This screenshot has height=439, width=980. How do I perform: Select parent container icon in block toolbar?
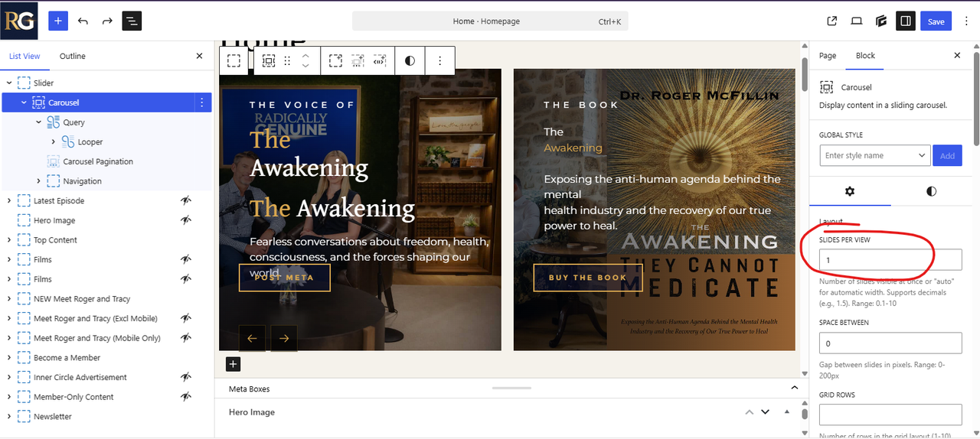point(234,61)
